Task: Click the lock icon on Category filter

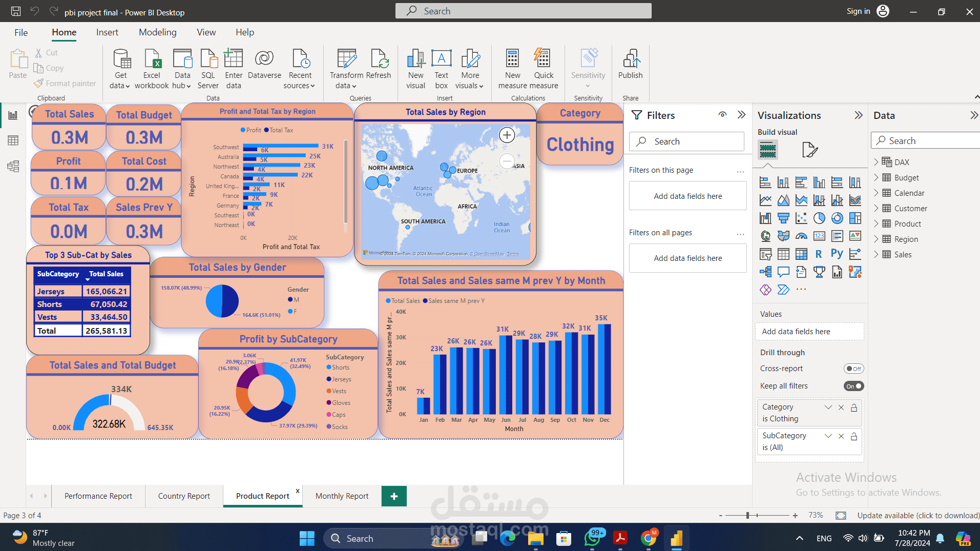Action: pyautogui.click(x=854, y=407)
